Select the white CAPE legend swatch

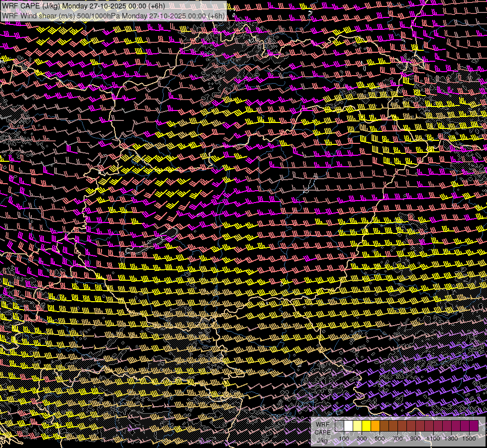coord(349,426)
